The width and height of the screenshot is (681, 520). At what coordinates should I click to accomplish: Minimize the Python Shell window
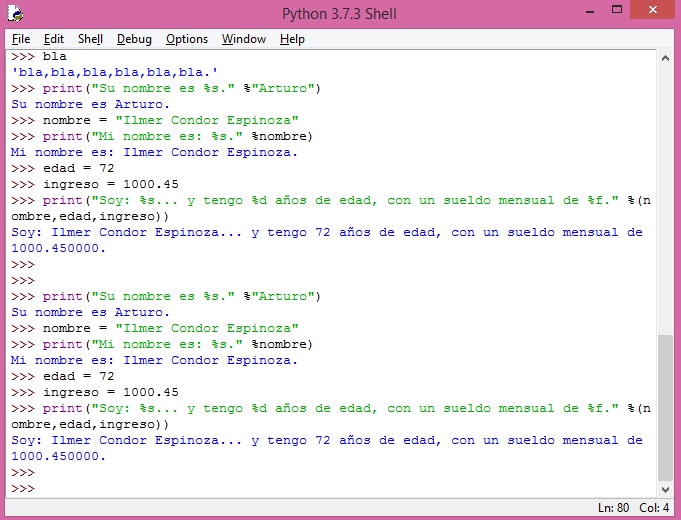click(x=590, y=11)
